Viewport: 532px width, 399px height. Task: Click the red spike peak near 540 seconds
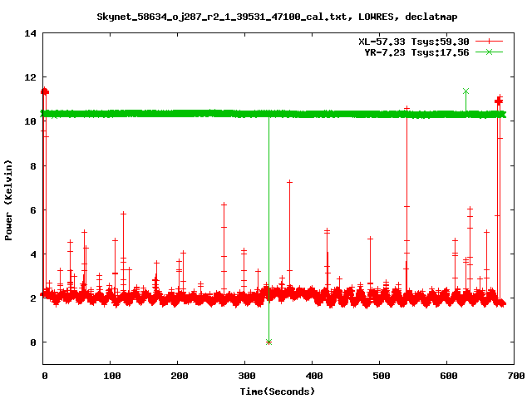(406, 109)
